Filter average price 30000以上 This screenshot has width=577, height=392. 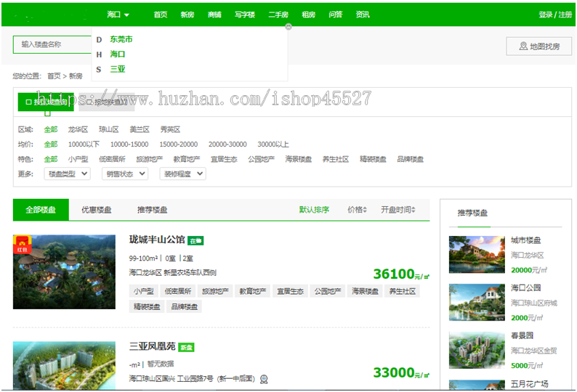point(273,144)
